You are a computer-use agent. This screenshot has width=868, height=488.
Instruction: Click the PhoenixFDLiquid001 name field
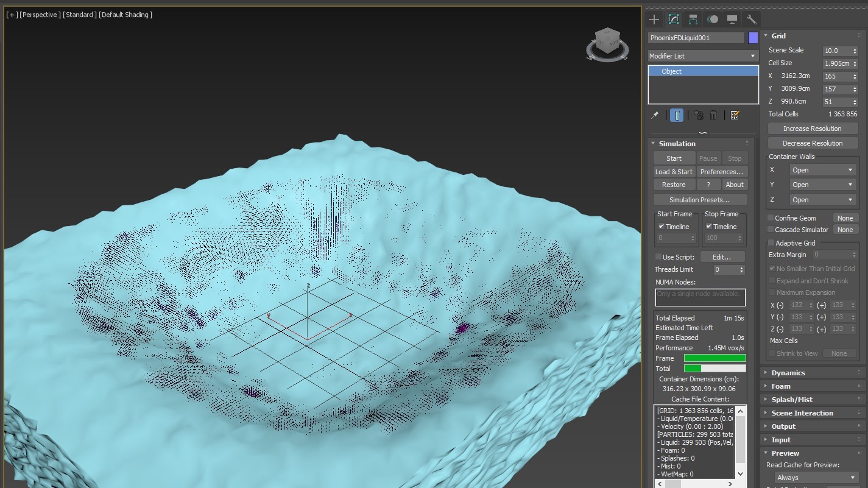tap(696, 38)
